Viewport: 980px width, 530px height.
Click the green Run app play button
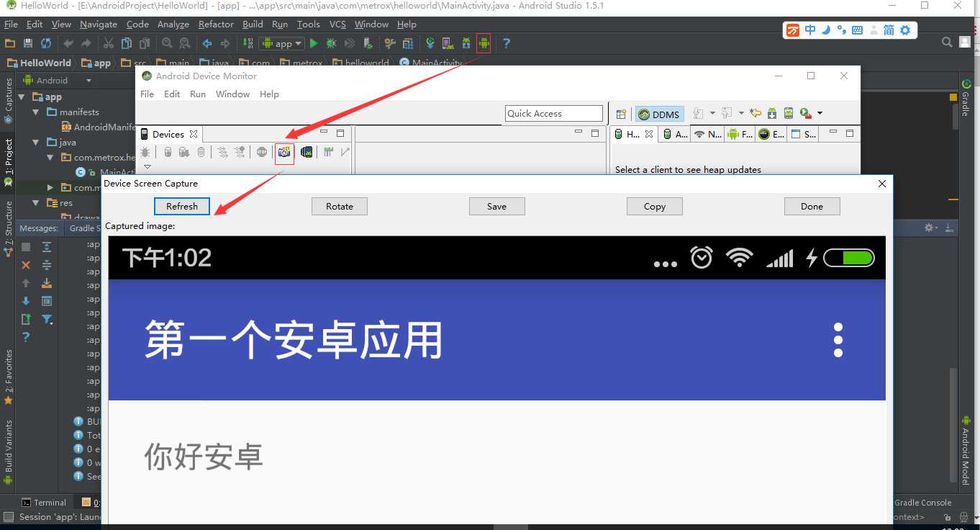(x=314, y=43)
